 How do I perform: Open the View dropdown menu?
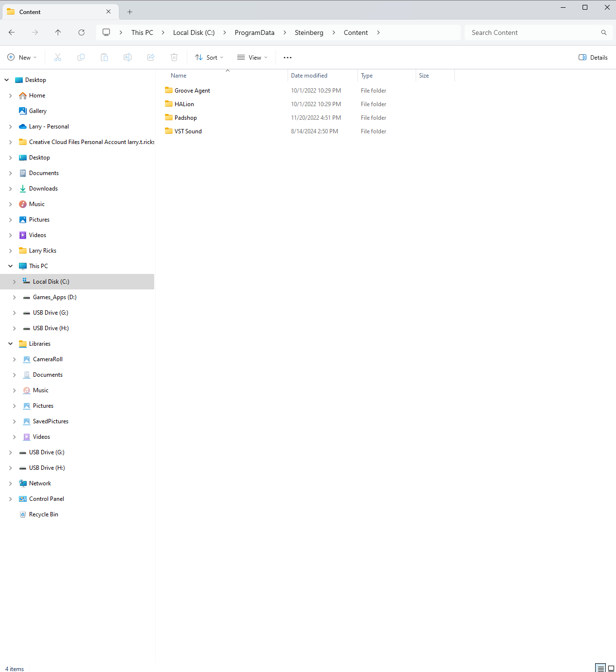point(252,57)
